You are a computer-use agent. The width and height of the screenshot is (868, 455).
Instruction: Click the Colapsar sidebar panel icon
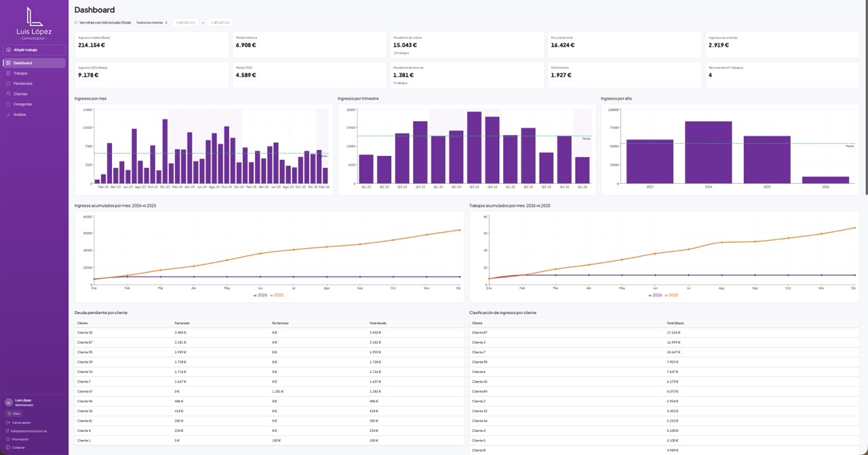(8, 447)
